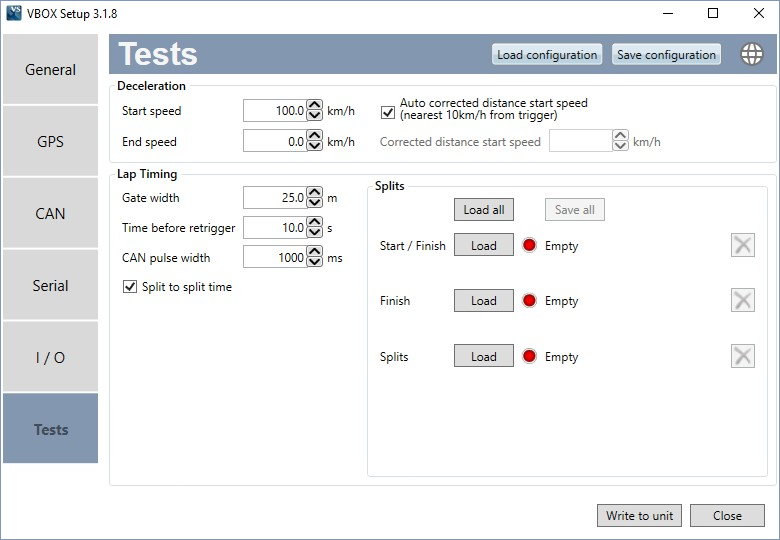Load the Finish split
Viewport: 780px width, 540px height.
[x=484, y=300]
